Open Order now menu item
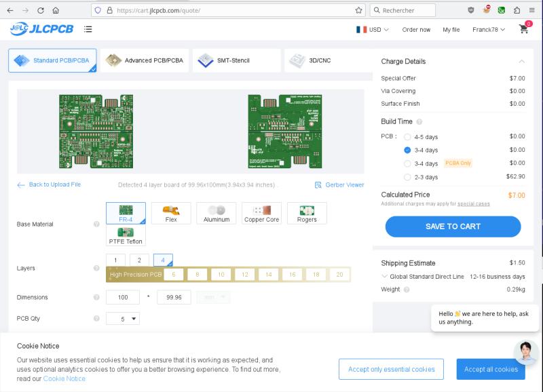Screen dimensions: 543x392 point(416,30)
